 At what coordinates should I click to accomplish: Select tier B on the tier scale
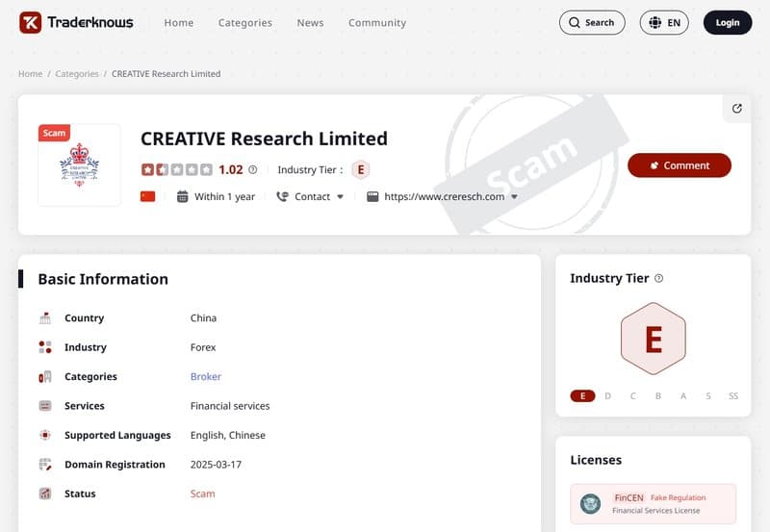tap(658, 396)
